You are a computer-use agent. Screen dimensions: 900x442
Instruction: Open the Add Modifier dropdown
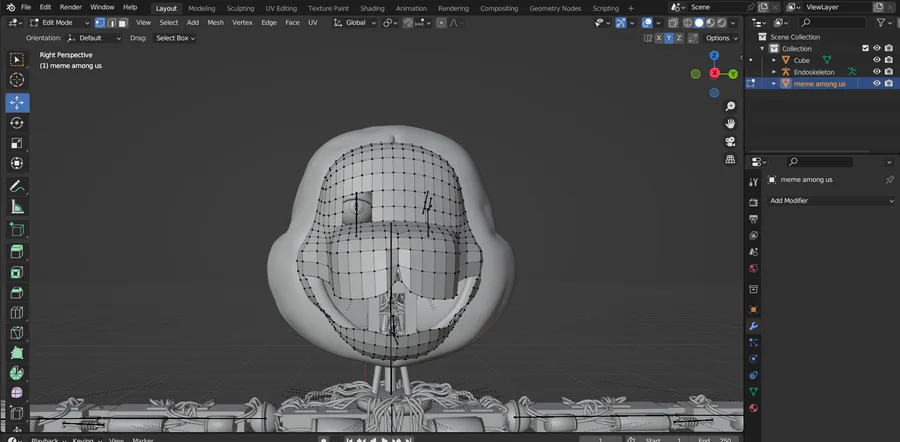point(831,201)
